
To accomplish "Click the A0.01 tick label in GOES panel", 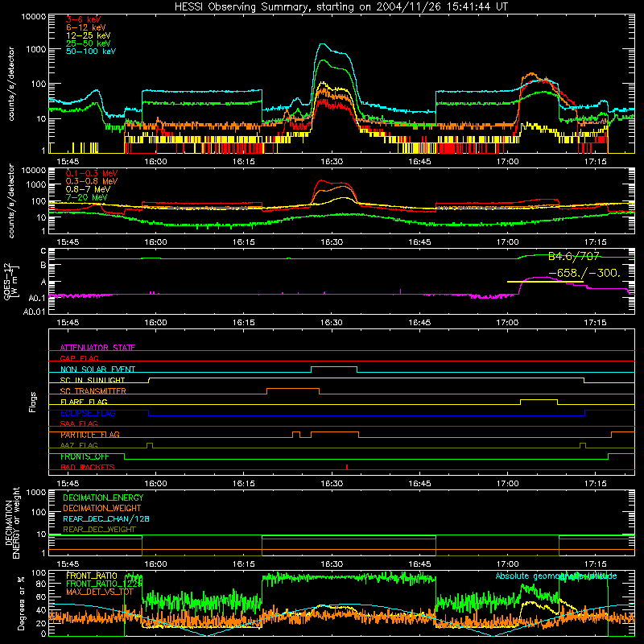I will 34,312.
